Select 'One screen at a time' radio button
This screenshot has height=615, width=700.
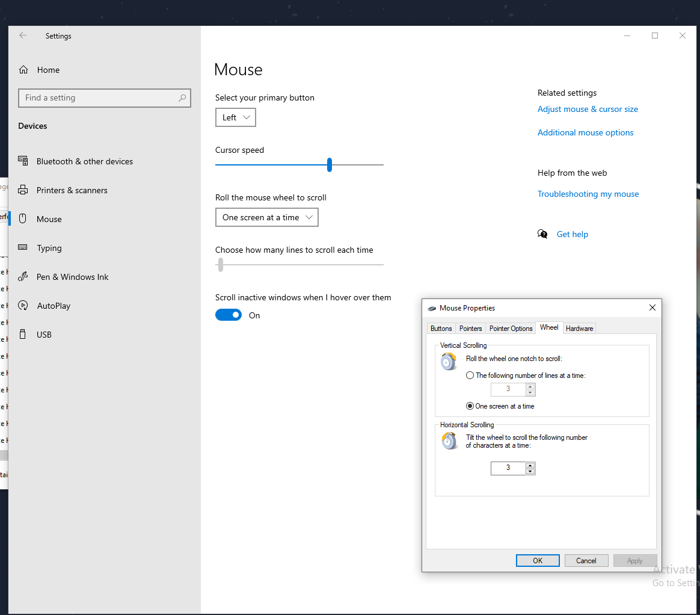point(470,406)
